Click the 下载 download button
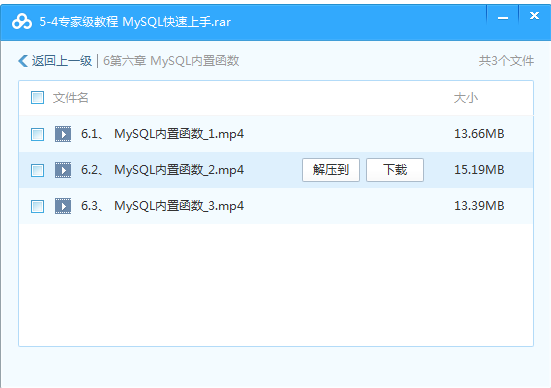Viewport: 551px width, 388px height. pyautogui.click(x=395, y=170)
